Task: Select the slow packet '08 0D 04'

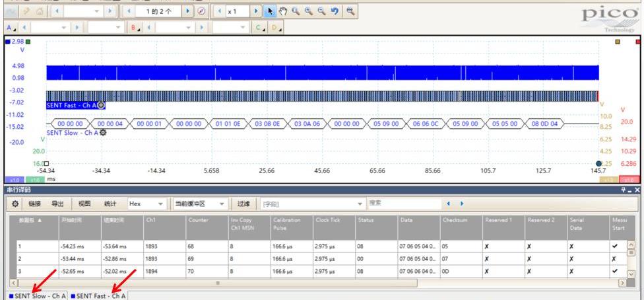Action: click(544, 124)
